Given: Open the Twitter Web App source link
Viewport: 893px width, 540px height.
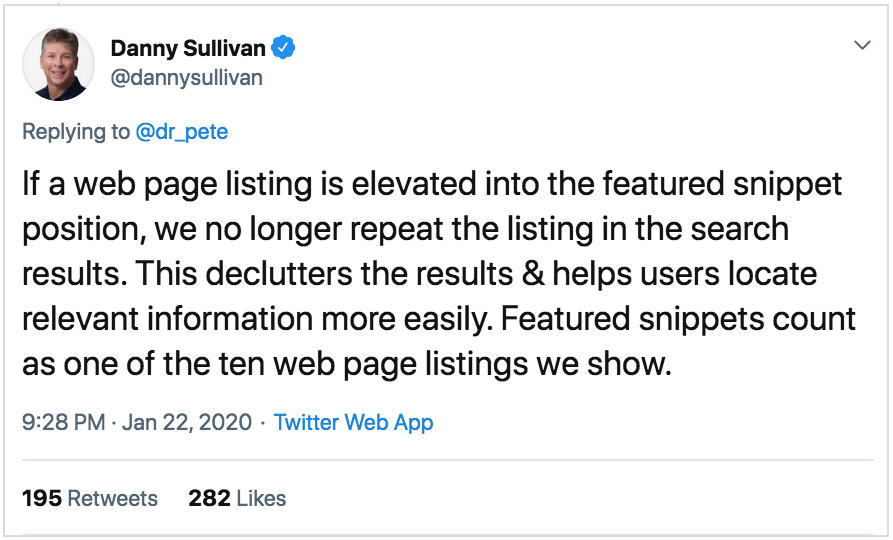Looking at the screenshot, I should tap(353, 422).
